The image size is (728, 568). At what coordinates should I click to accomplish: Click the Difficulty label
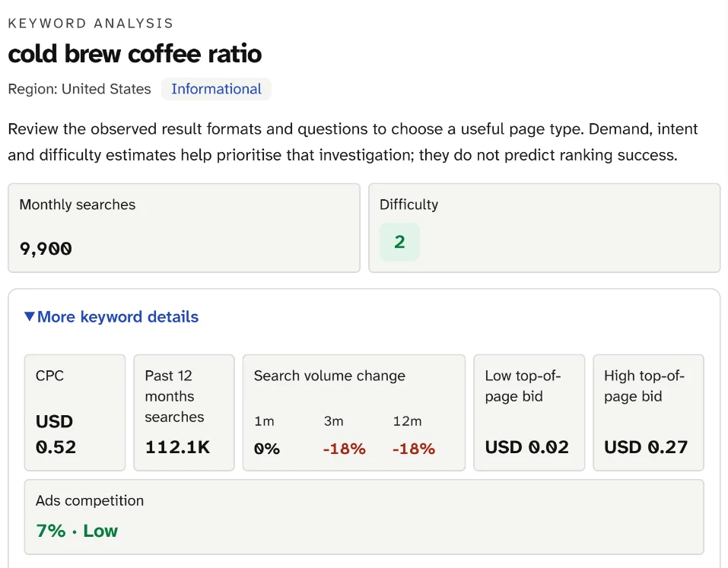[x=409, y=205]
